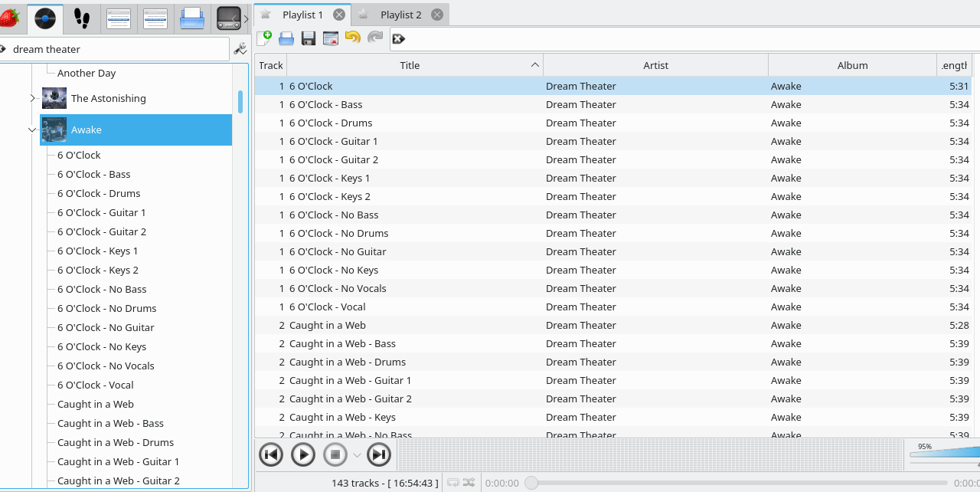Click the play button
Image resolution: width=980 pixels, height=492 pixels.
(x=303, y=454)
